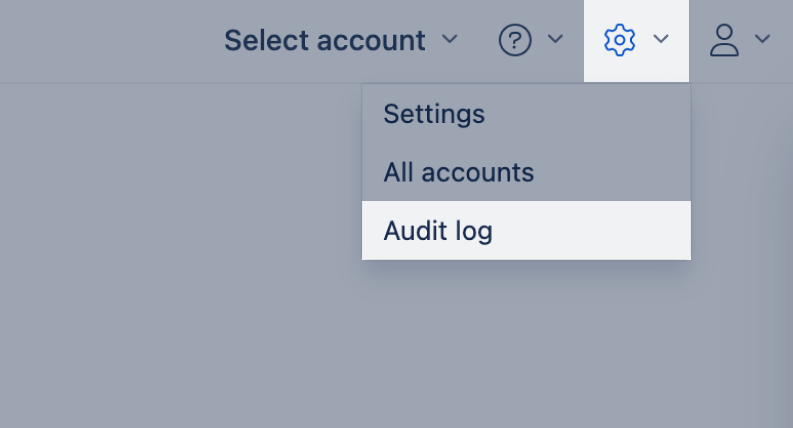Open the Select account selector

(340, 40)
